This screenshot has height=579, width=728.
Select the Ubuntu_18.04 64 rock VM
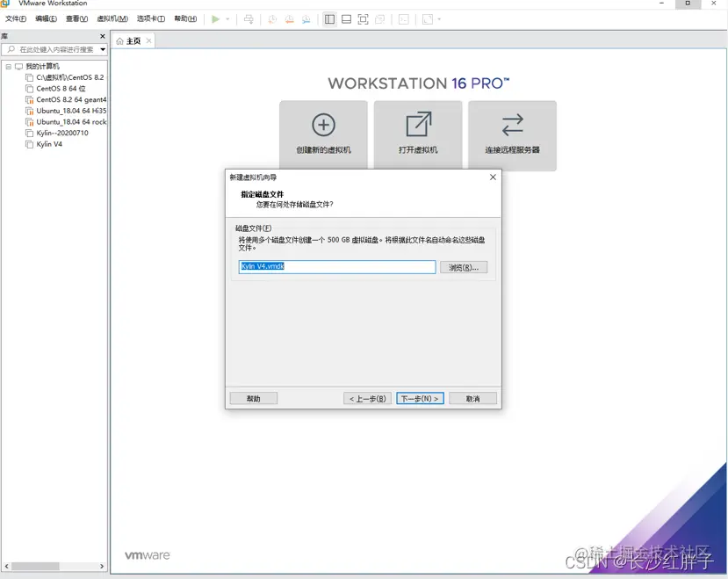(x=71, y=122)
